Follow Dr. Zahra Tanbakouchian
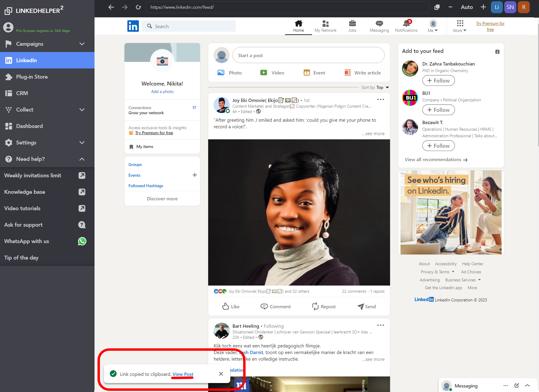The width and height of the screenshot is (539, 392). click(438, 80)
